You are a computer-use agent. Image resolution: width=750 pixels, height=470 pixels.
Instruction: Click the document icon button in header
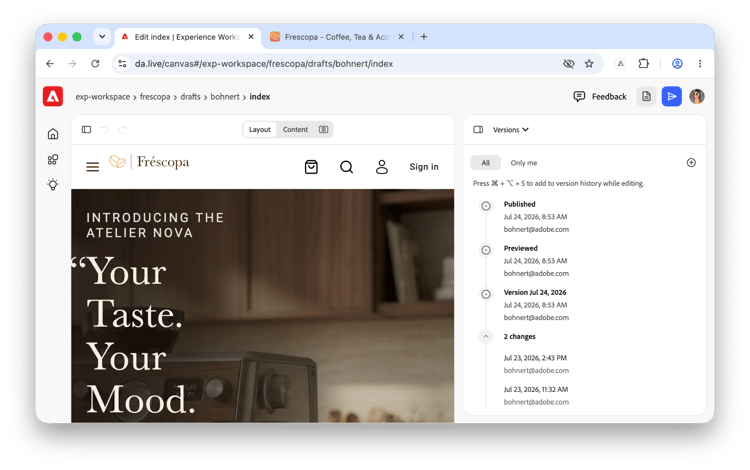tap(646, 97)
